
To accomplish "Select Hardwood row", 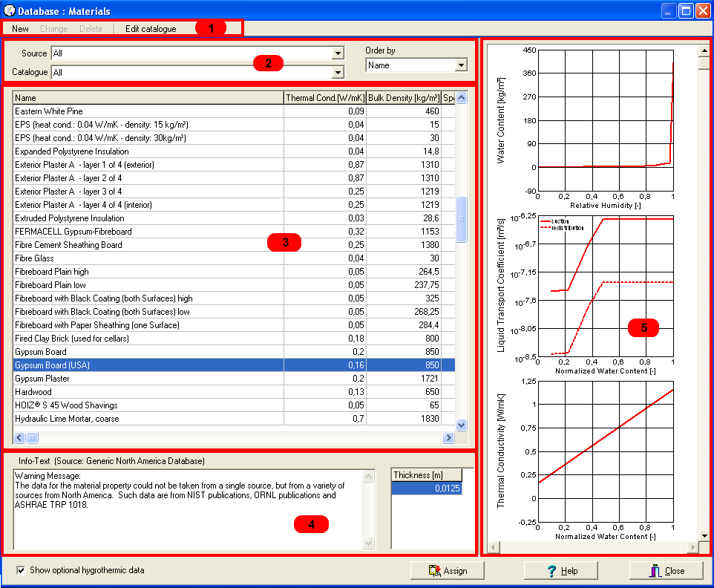I will pyautogui.click(x=234, y=392).
